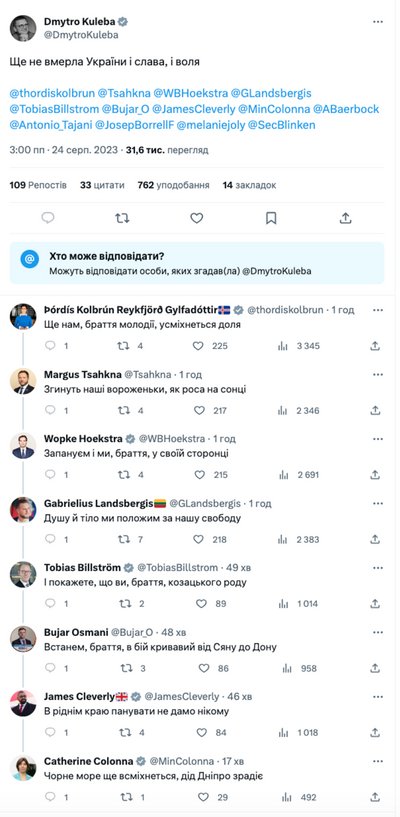Share the main tweet via share icon
The height and width of the screenshot is (817, 400).
pos(346,218)
